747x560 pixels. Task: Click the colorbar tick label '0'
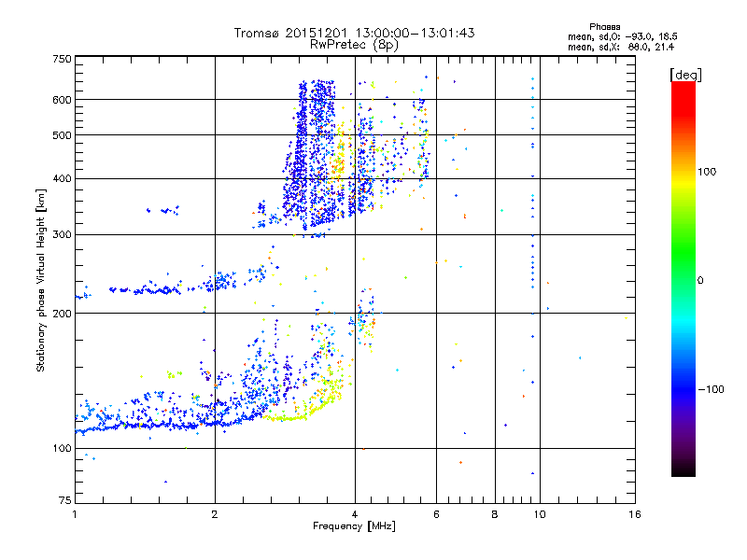click(700, 280)
